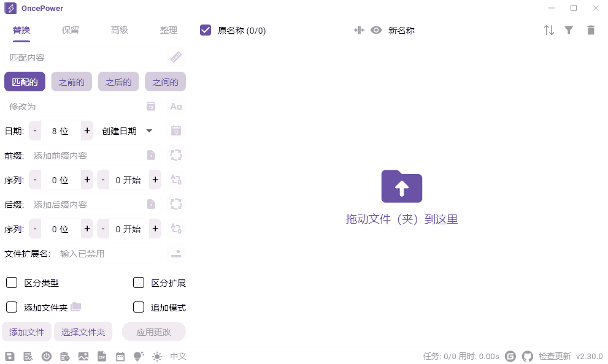Click the G logo icon in status bar
The width and height of the screenshot is (608, 364).
pyautogui.click(x=510, y=356)
